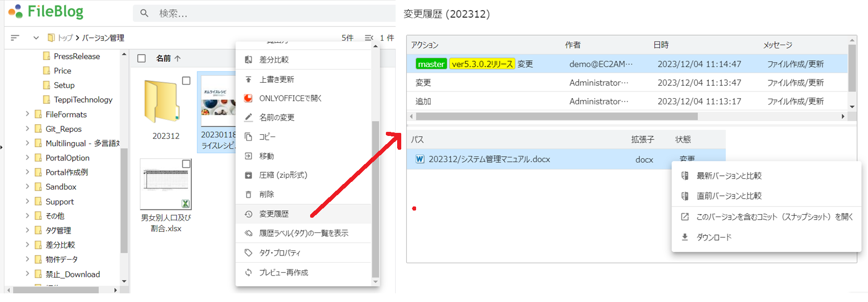Click the タグ・プロパティ tag icon
The width and height of the screenshot is (868, 302).
[x=248, y=252]
